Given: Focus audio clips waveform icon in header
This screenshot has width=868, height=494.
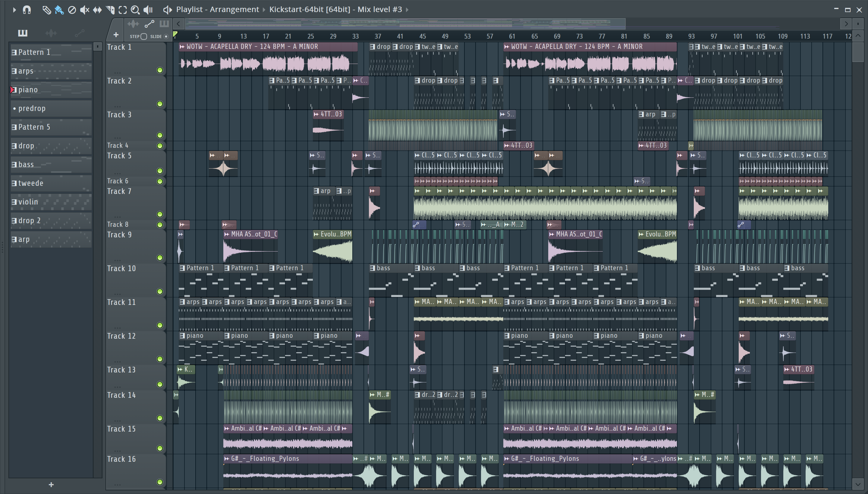Looking at the screenshot, I should (133, 24).
